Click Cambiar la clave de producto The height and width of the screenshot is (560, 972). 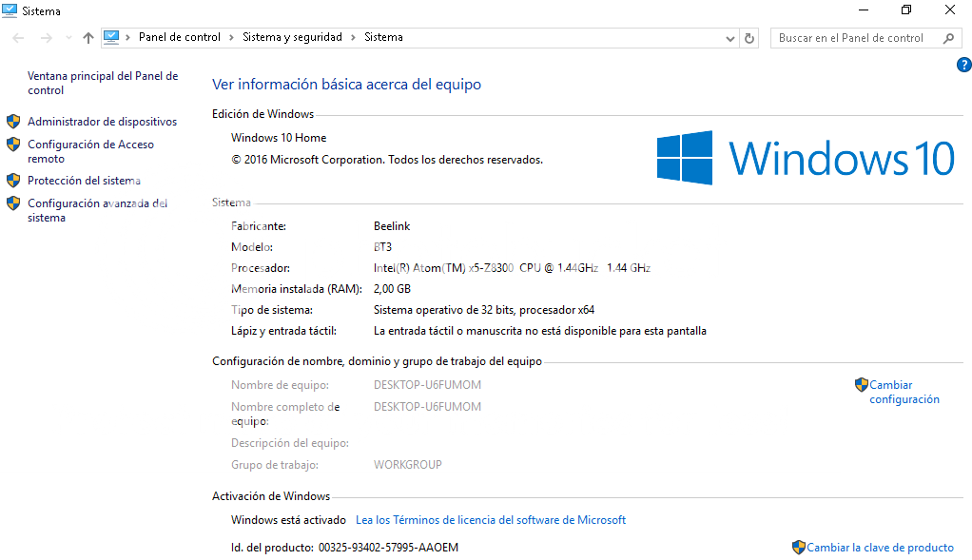880,548
